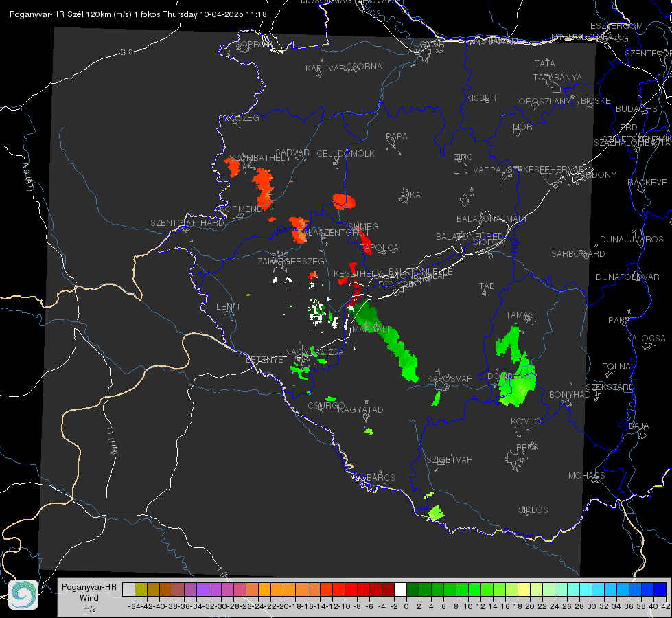Viewport: 672px width, 618px height.
Task: Click the DUNAFOLDVAR town label
Action: (627, 277)
